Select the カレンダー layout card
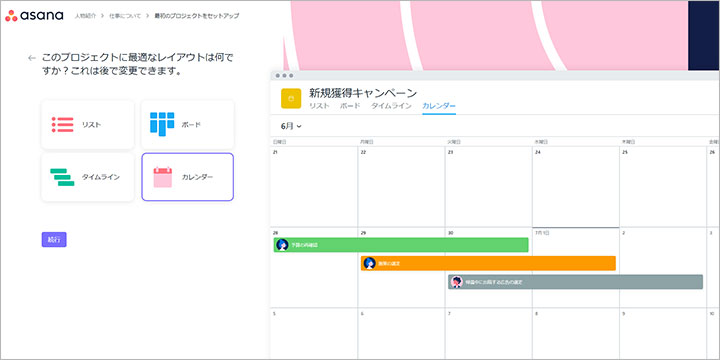Image resolution: width=720 pixels, height=360 pixels. 187,177
